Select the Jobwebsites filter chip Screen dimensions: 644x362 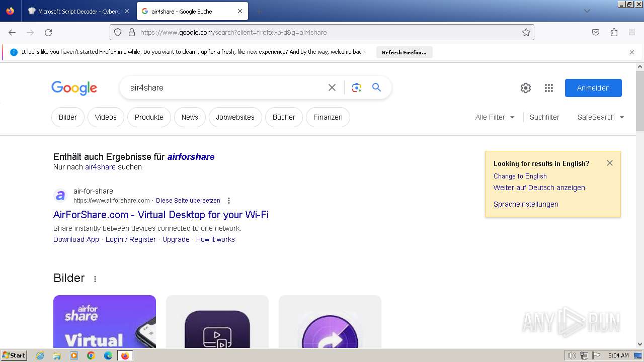(x=235, y=117)
